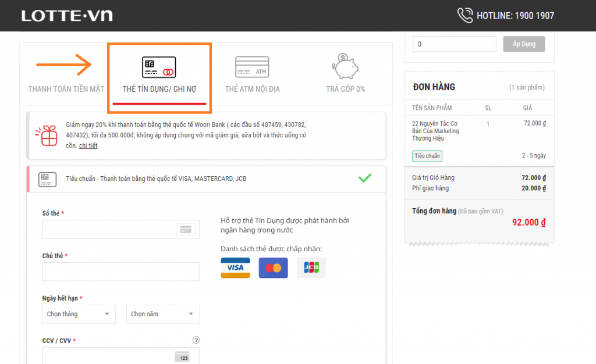596x364 pixels.
Task: Click the JCB card logo
Action: (x=311, y=267)
